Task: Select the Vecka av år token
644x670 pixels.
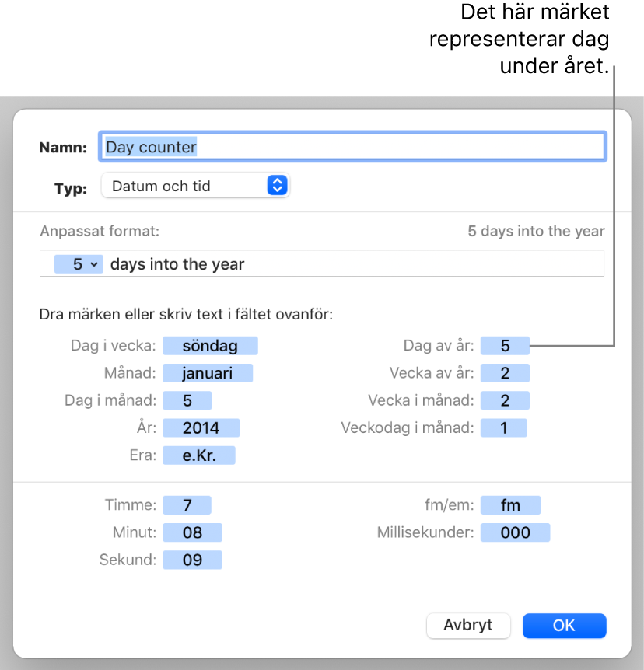Action: click(x=505, y=373)
